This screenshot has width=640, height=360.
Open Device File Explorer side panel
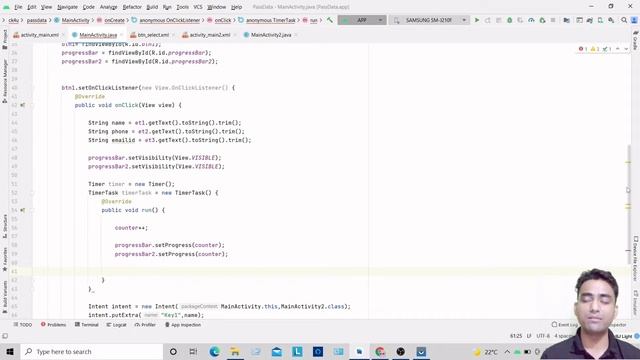tap(636, 259)
